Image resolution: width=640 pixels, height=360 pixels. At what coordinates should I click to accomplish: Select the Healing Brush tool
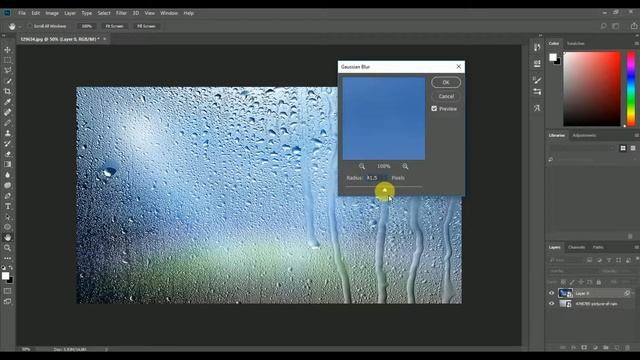pyautogui.click(x=8, y=112)
